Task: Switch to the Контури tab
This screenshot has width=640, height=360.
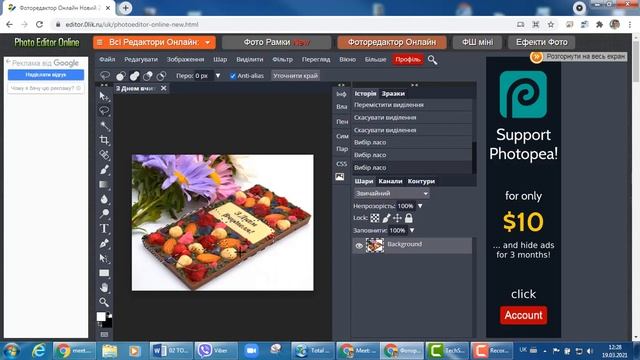Action: pos(421,181)
